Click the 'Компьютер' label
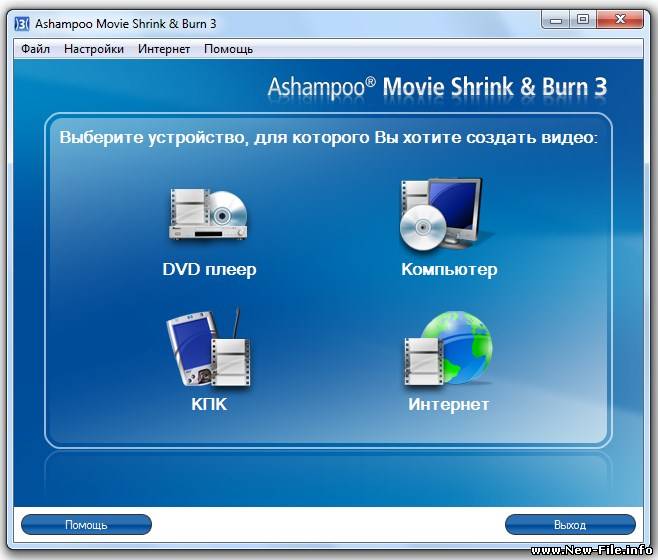This screenshot has height=560, width=658. click(x=449, y=270)
